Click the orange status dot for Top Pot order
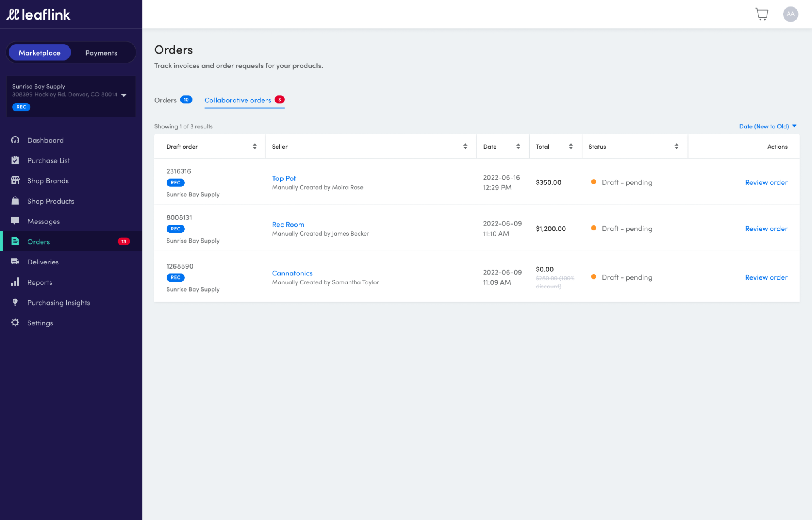Image resolution: width=812 pixels, height=520 pixels. pos(593,182)
